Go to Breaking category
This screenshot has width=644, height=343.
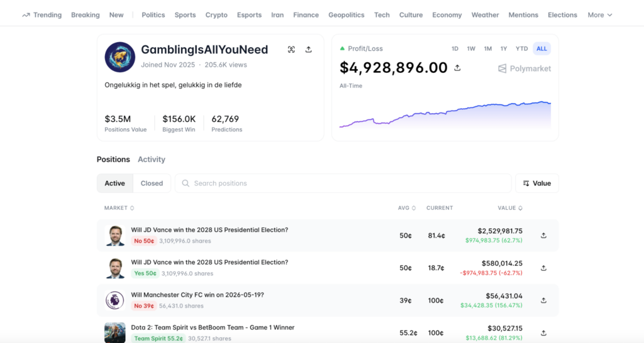pos(85,15)
